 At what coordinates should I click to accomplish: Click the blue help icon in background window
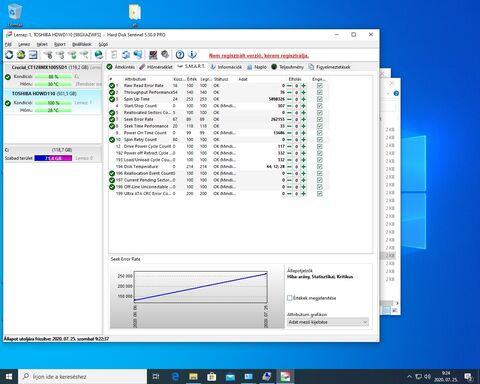pos(396,93)
